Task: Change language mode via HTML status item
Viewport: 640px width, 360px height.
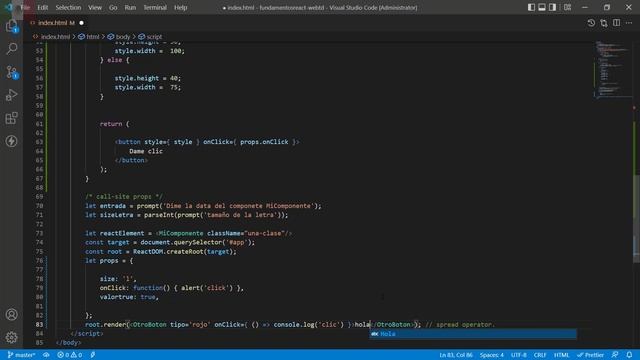Action: (561, 355)
